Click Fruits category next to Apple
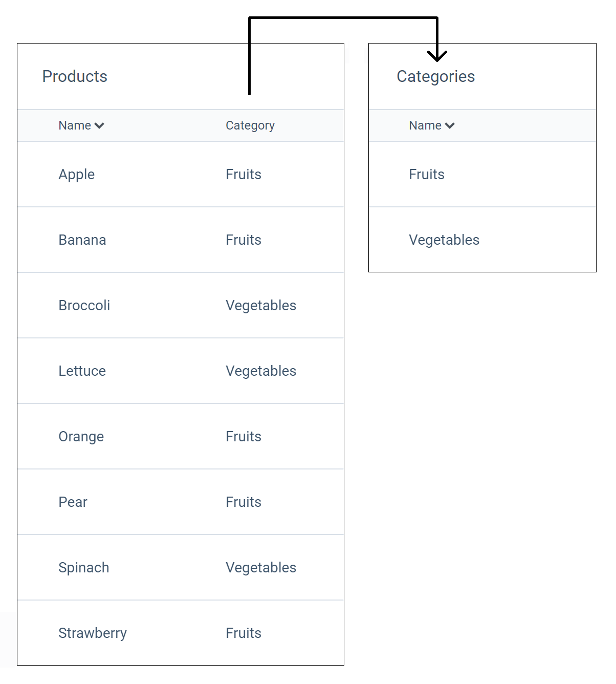Screen dimensions: 616x684 [x=243, y=174]
